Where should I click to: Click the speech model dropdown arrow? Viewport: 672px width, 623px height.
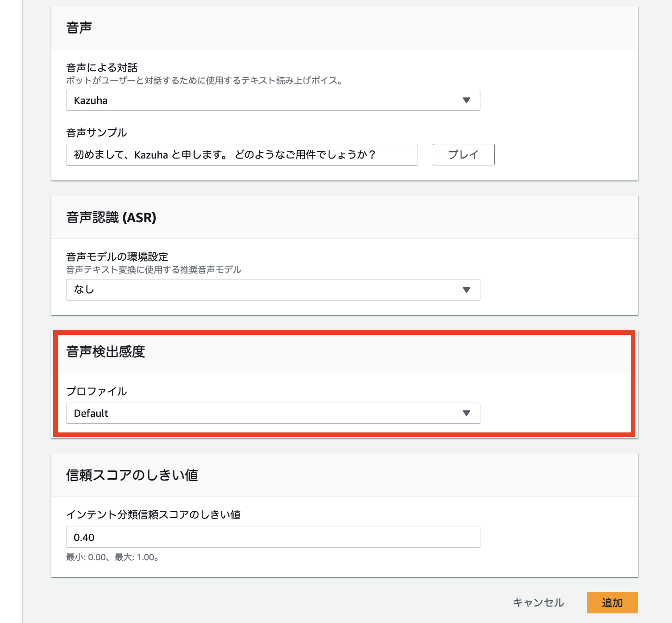point(466,290)
